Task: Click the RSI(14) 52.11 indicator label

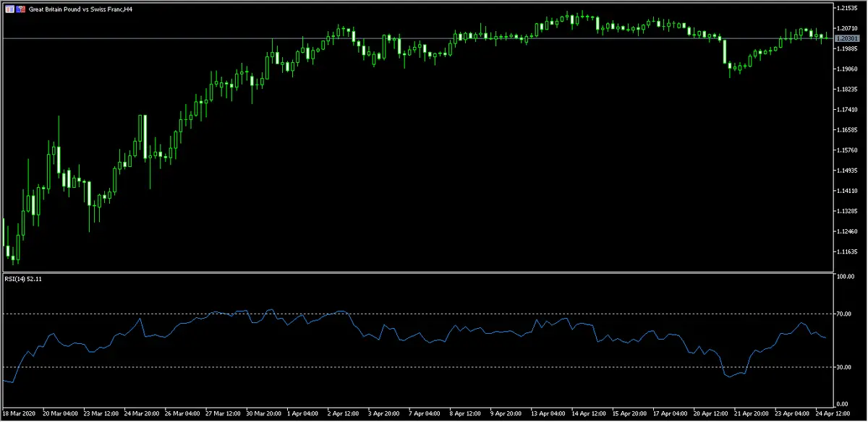Action: (23, 278)
